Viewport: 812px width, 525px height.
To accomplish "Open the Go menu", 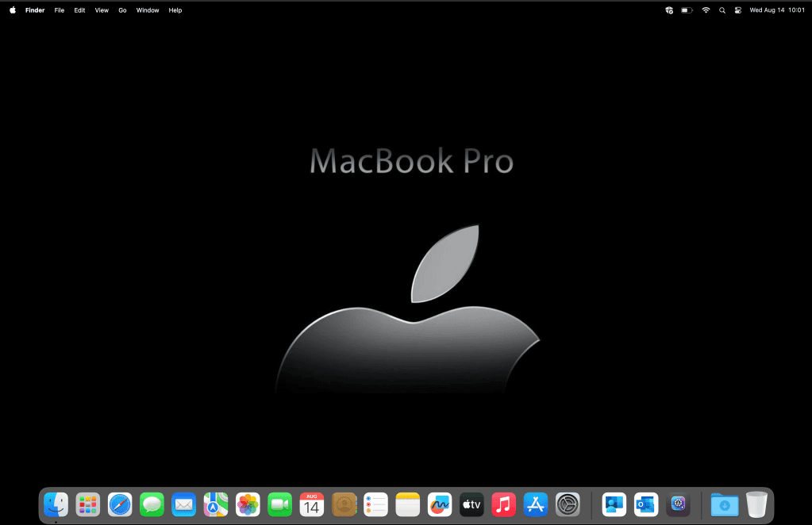I will (122, 10).
